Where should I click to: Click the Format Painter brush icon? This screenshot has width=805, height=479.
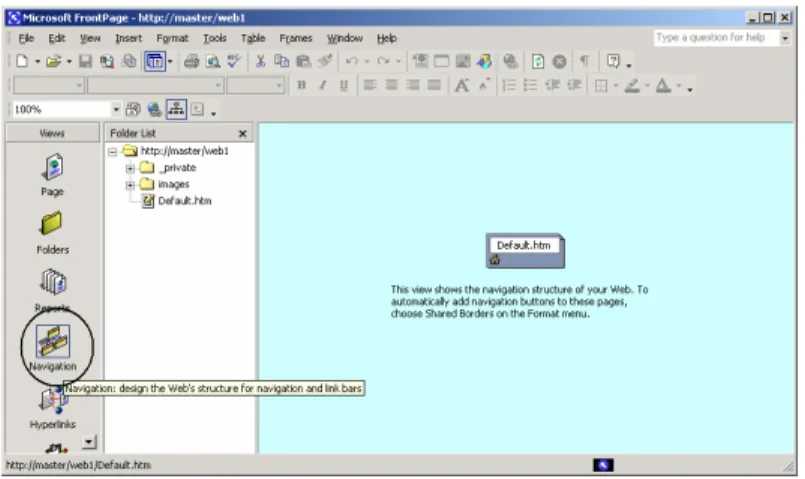pyautogui.click(x=325, y=62)
